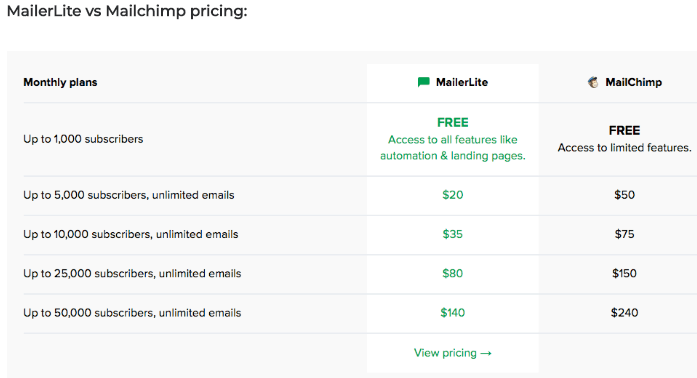The height and width of the screenshot is (378, 697).
Task: Click the MailerLite vs Mailchimp pricing heading
Action: [127, 11]
